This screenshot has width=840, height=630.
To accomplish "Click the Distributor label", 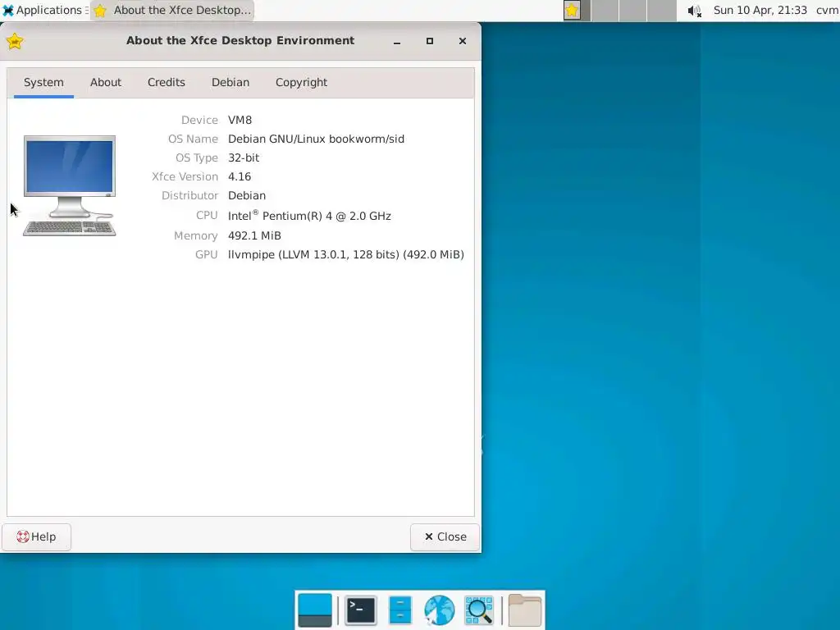I will point(189,195).
